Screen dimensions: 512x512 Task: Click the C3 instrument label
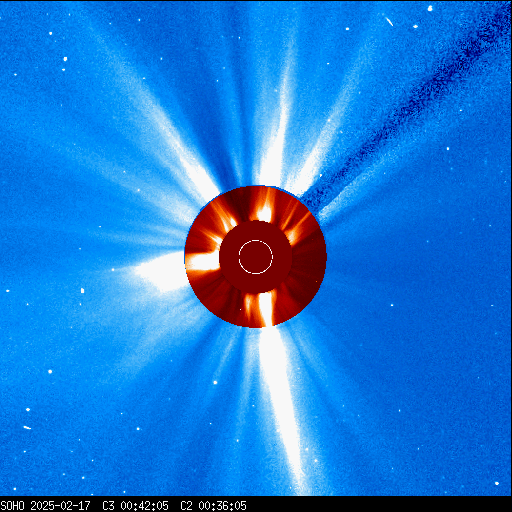tap(108, 506)
